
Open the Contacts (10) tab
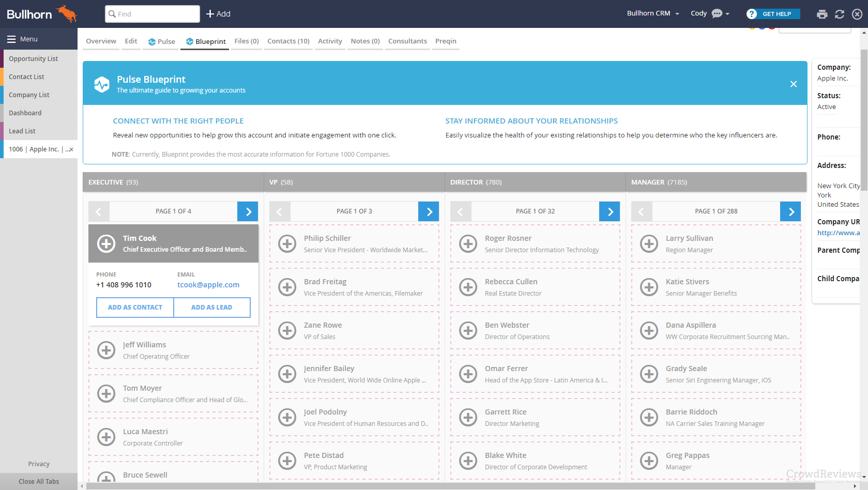pos(288,41)
